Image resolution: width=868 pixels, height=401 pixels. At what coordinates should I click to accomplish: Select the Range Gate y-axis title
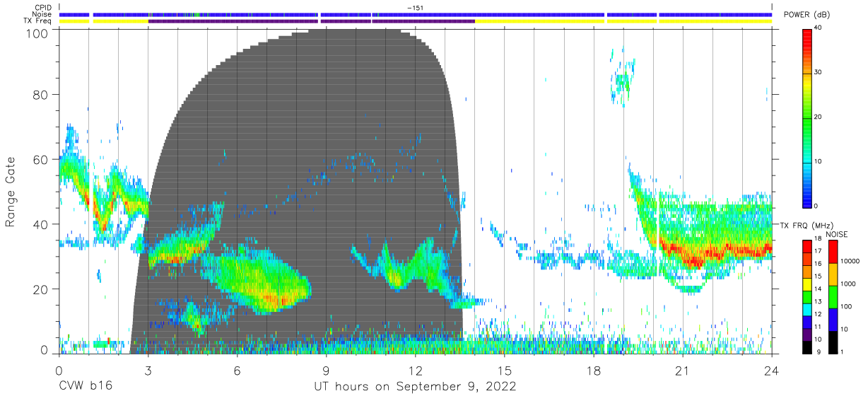coord(11,192)
